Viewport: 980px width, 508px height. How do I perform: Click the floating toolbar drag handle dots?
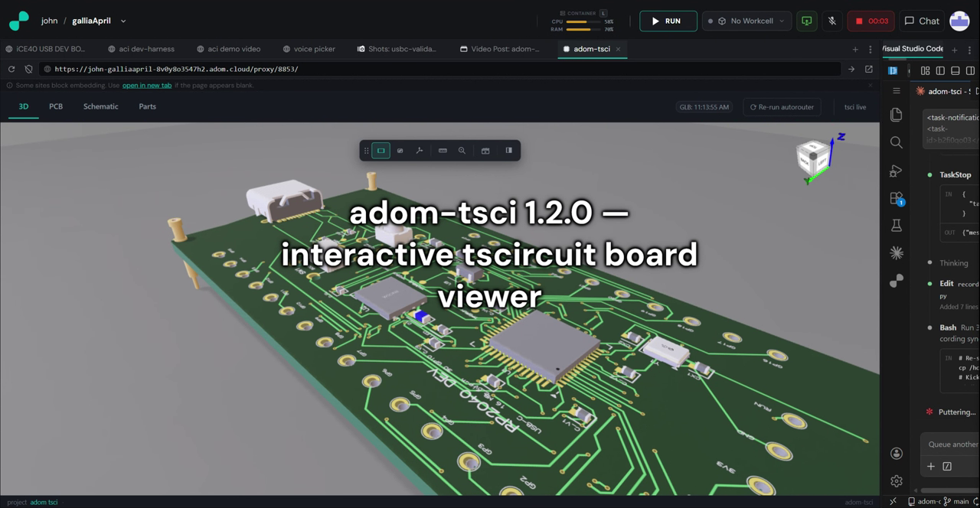click(366, 151)
